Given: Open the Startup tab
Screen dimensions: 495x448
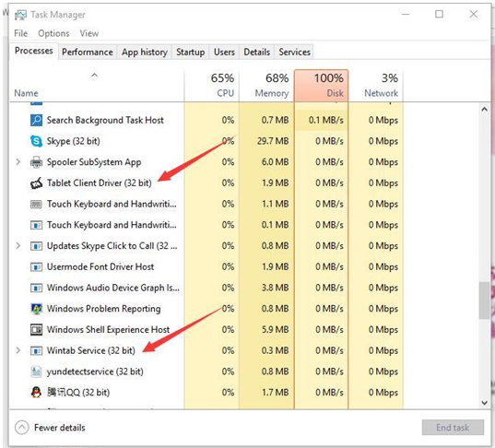Looking at the screenshot, I should tap(191, 53).
